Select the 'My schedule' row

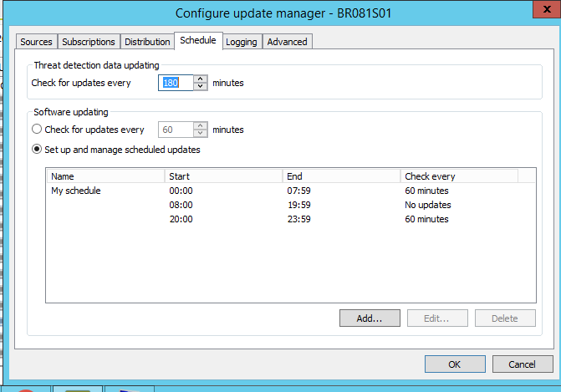tap(76, 191)
